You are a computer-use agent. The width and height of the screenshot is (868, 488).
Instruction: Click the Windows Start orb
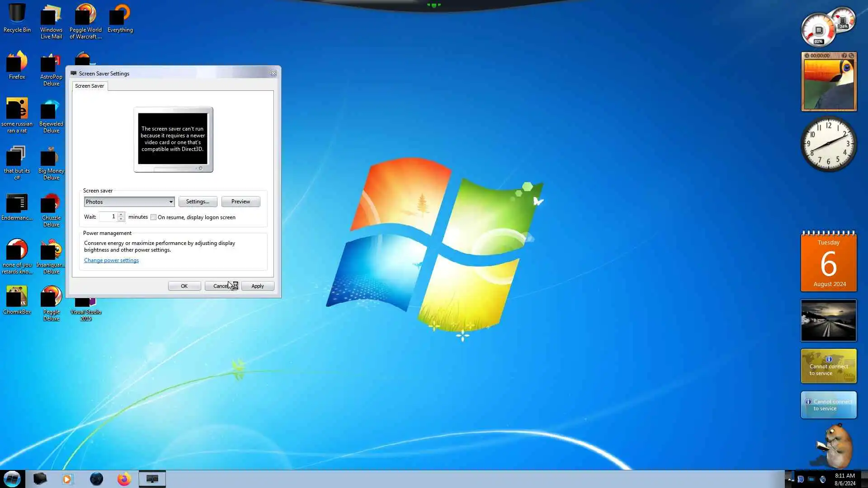pyautogui.click(x=12, y=479)
